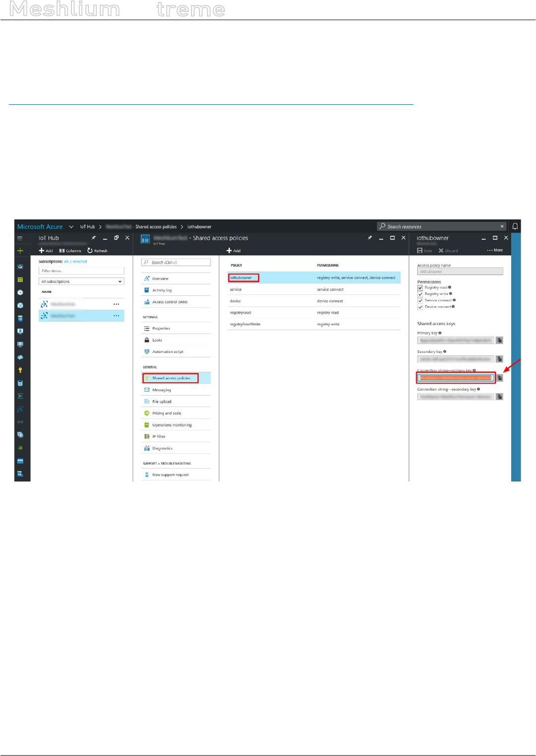Copy the Connection string secondary key
This screenshot has height=756, width=536.
point(499,397)
